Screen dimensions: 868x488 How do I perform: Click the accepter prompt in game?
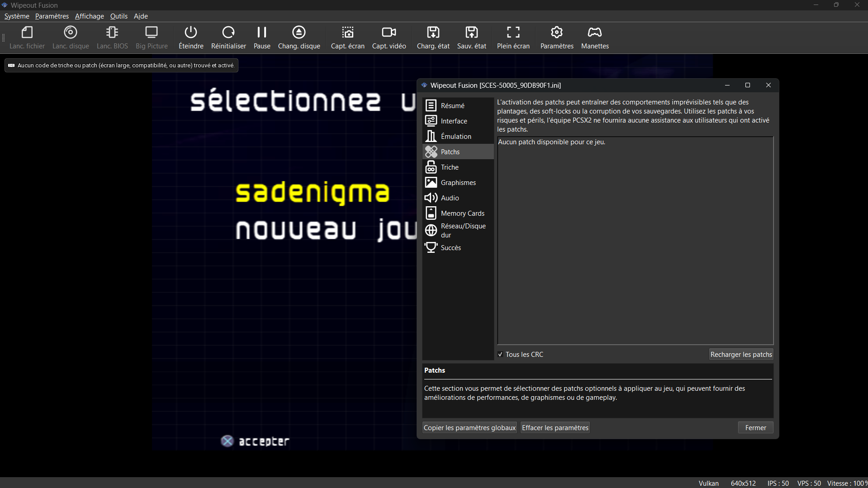click(255, 441)
